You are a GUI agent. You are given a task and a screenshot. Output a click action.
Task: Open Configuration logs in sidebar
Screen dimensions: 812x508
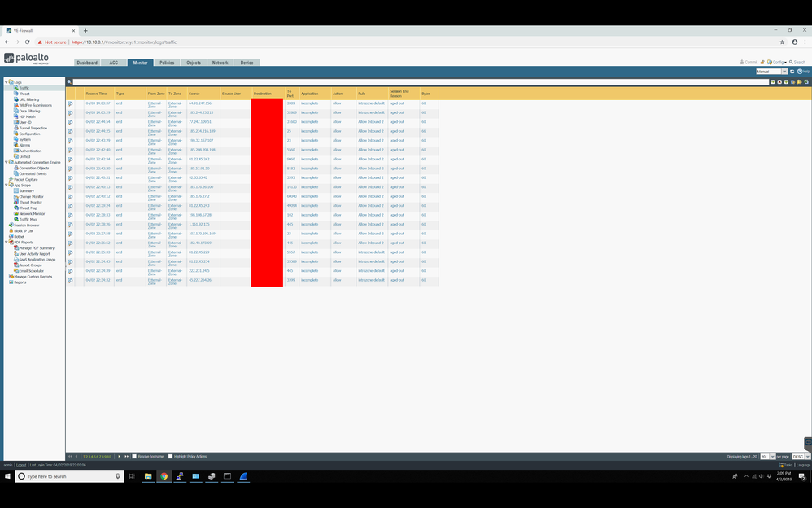click(x=29, y=134)
